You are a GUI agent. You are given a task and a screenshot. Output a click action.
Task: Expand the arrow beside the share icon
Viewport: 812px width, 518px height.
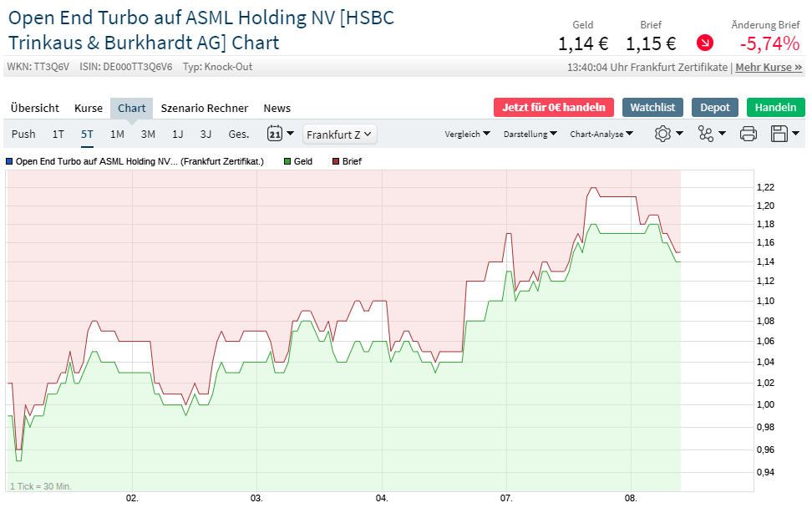coord(723,134)
